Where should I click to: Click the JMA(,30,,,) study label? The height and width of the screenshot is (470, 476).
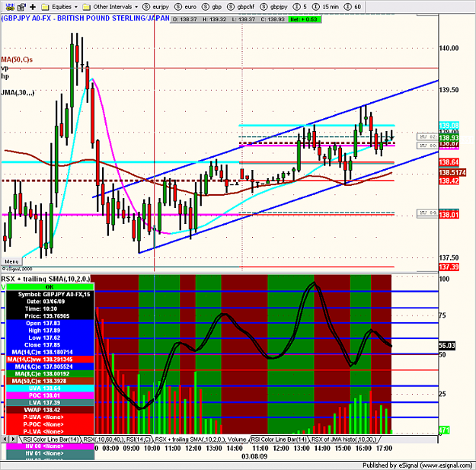(18, 93)
